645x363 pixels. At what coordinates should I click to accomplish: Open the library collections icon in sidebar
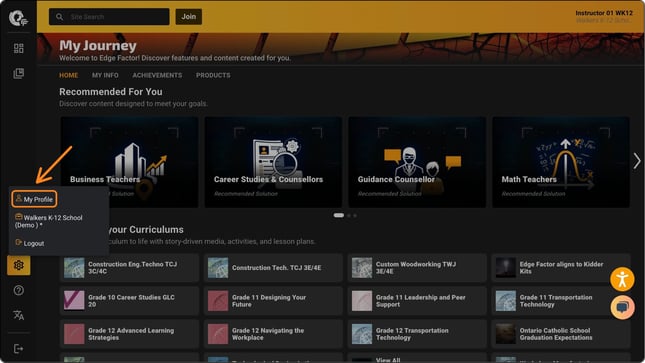click(19, 74)
